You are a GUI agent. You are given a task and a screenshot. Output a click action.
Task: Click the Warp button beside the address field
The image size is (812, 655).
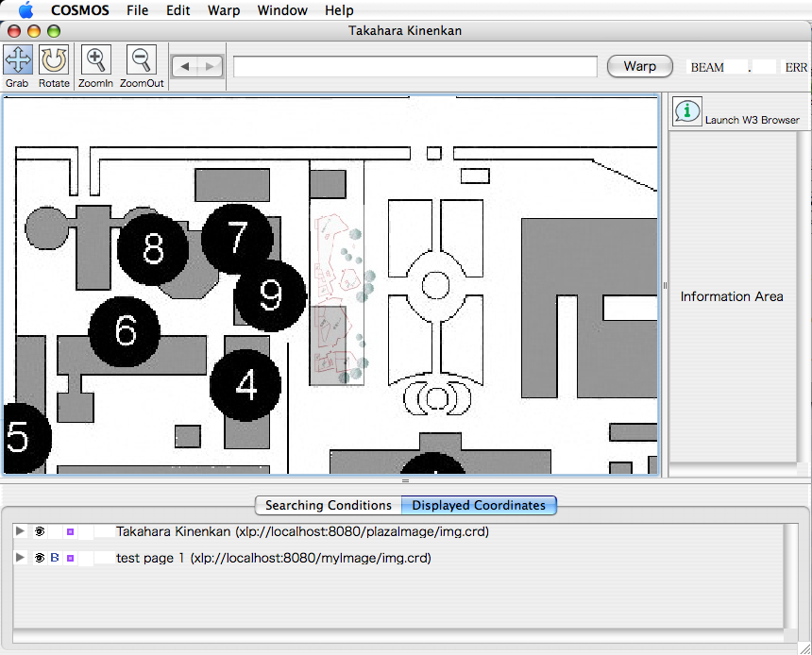pyautogui.click(x=639, y=66)
